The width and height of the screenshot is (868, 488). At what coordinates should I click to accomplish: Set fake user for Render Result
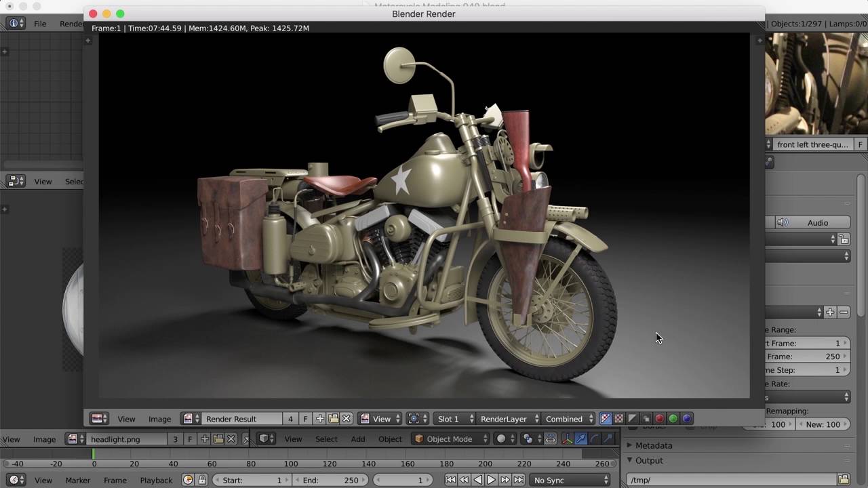pos(305,419)
